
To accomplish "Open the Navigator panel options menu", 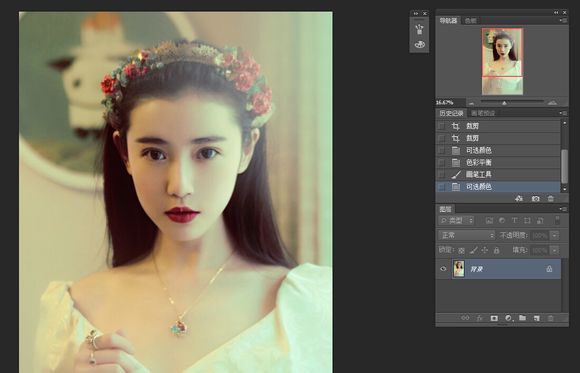I will (564, 20).
